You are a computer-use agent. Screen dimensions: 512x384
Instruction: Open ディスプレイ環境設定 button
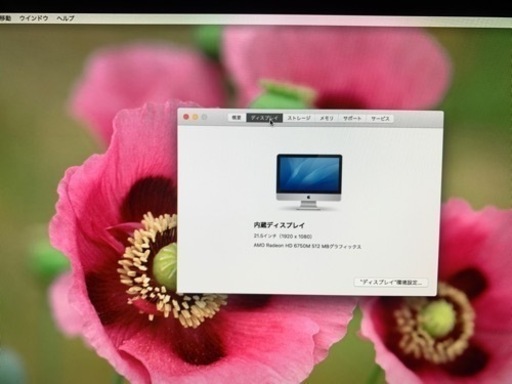click(391, 282)
